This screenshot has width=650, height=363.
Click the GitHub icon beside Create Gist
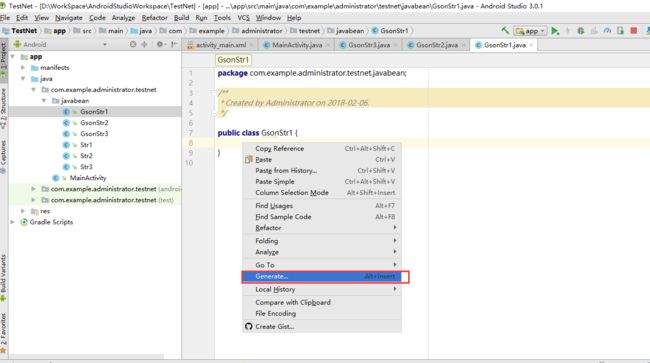[x=248, y=327]
